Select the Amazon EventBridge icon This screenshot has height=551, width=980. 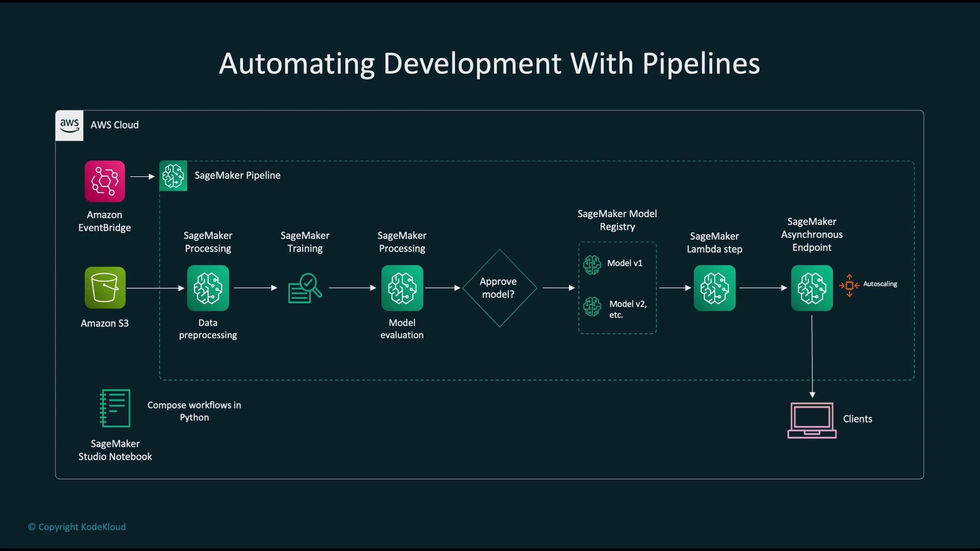[x=105, y=181]
